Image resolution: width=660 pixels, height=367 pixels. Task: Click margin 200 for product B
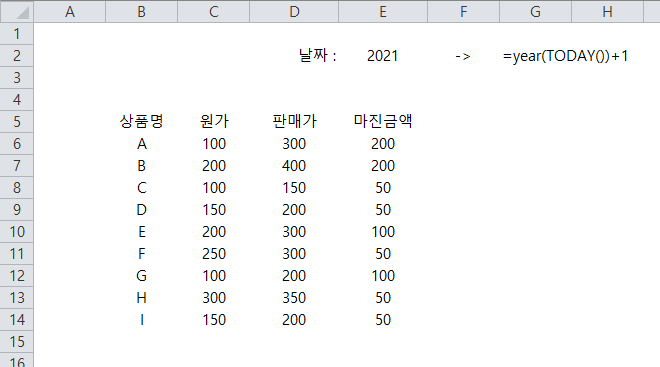383,165
